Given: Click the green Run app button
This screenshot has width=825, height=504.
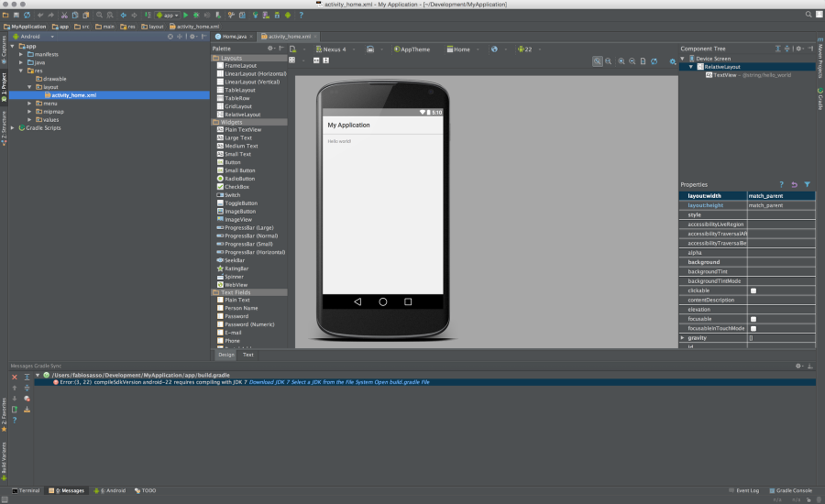Looking at the screenshot, I should point(185,16).
